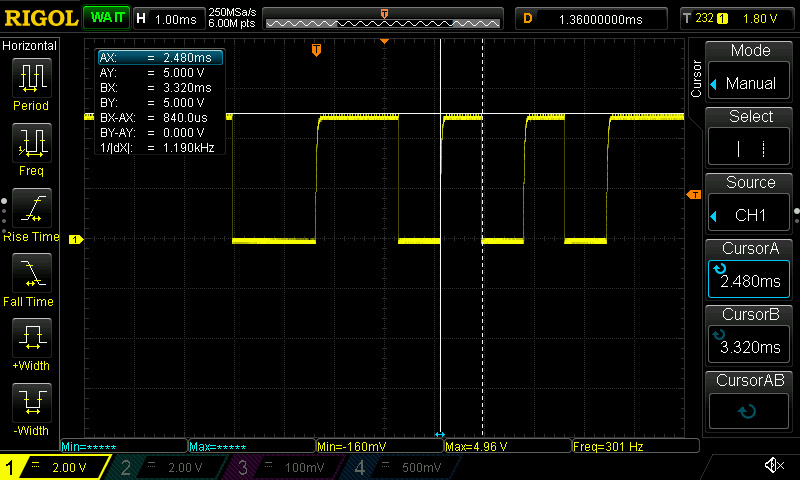Viewport: 800px width, 480px height.
Task: Click the orange trigger T marker above waveform
Action: (316, 50)
